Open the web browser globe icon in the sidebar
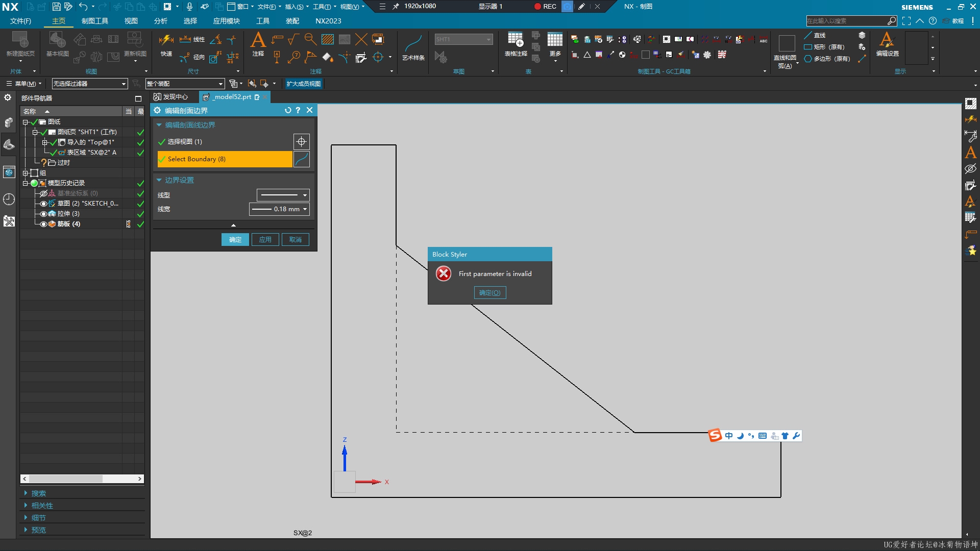The height and width of the screenshot is (551, 980). click(x=9, y=172)
